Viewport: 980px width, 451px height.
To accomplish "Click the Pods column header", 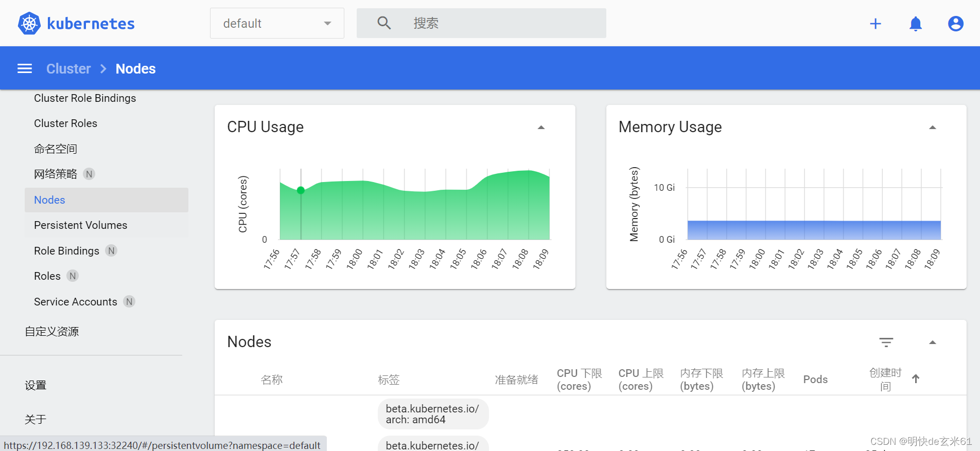I will coord(815,380).
